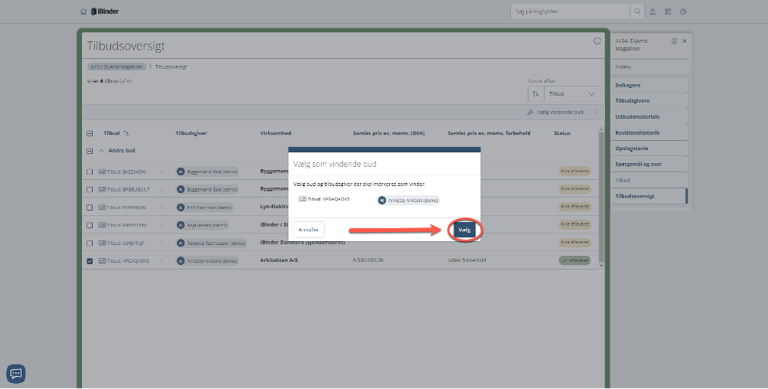The width and height of the screenshot is (768, 389).
Task: Open row menu for Annette Arkitekt bid
Action: coord(161,261)
